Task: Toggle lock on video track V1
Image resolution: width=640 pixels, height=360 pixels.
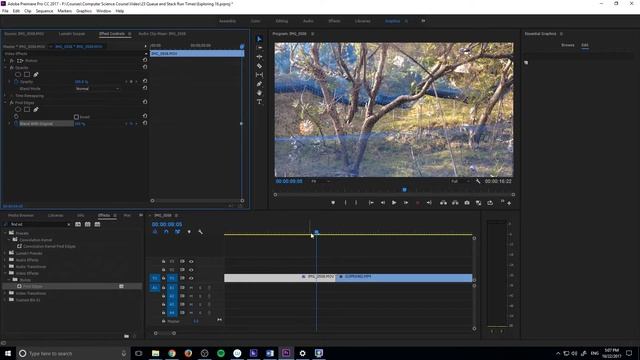Action: [x=163, y=278]
